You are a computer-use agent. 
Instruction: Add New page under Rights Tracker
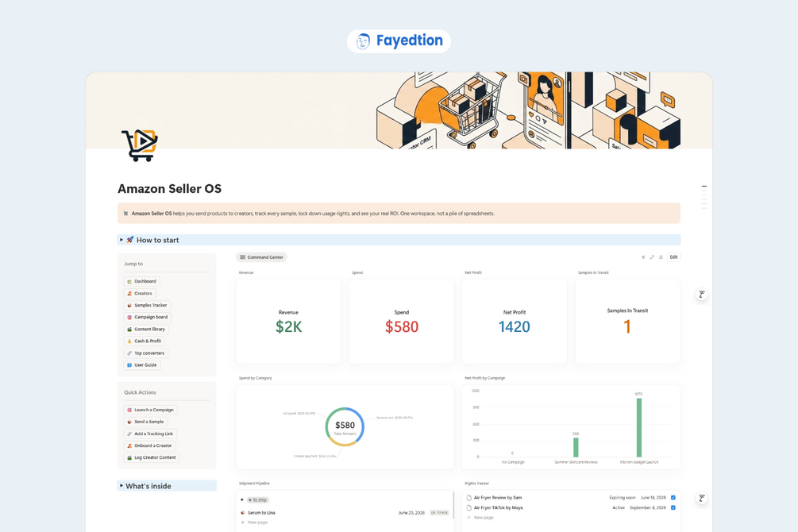coord(480,518)
